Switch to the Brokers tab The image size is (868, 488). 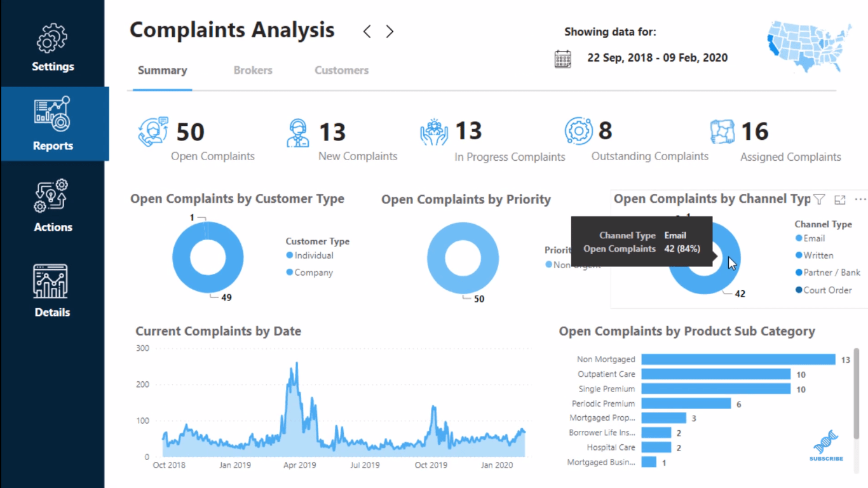click(x=252, y=71)
